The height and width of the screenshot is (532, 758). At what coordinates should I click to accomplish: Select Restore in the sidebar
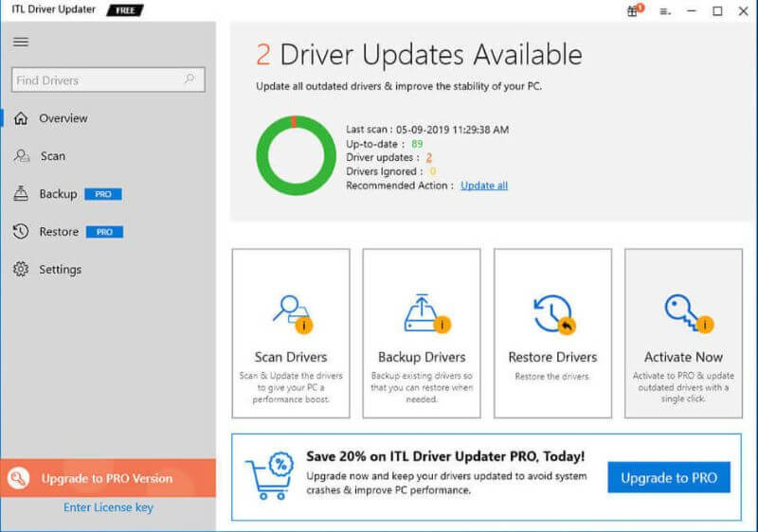[x=59, y=232]
